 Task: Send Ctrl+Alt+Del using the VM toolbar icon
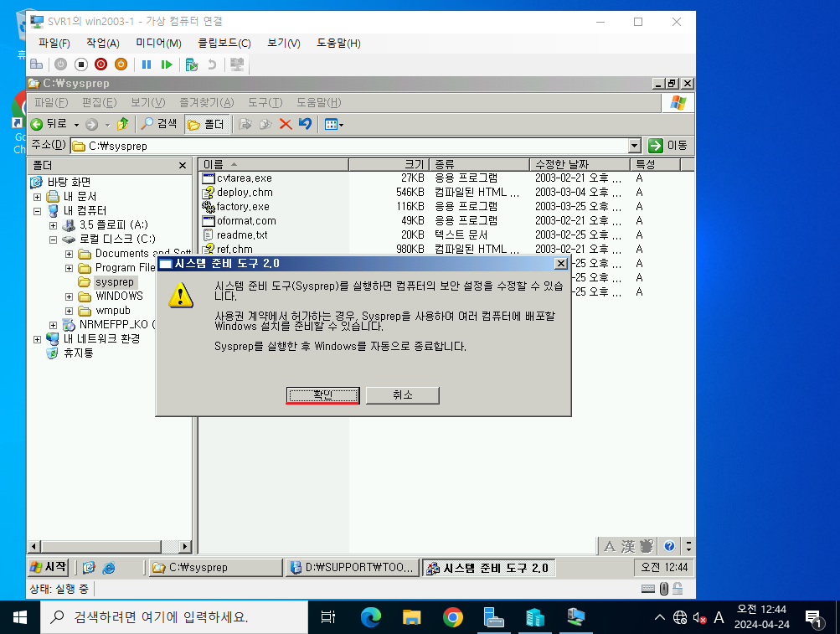tap(36, 64)
